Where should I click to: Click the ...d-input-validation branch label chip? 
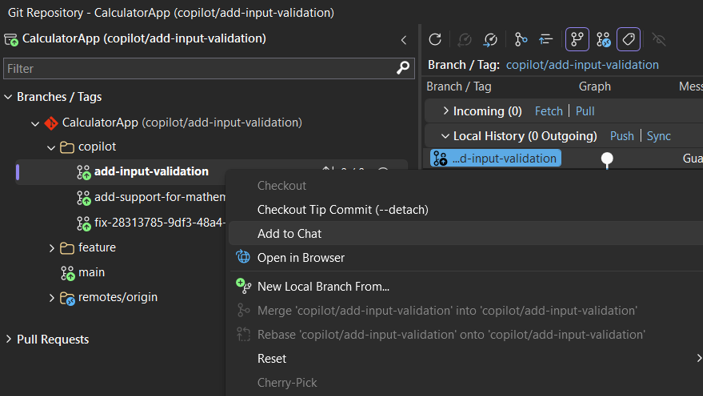pos(495,158)
